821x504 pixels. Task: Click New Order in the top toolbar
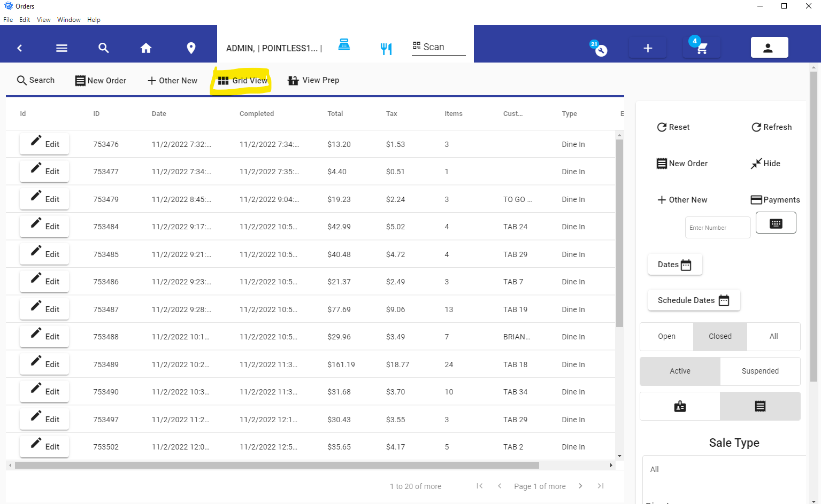[x=101, y=80]
